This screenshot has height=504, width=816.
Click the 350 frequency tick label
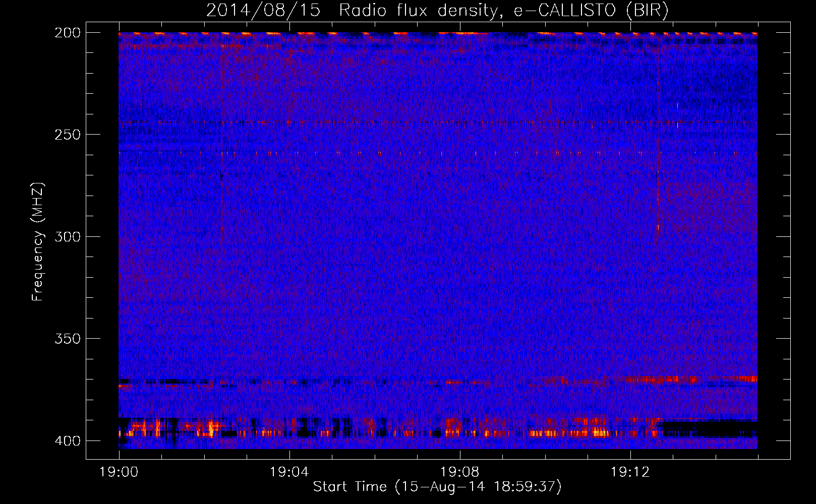coord(67,338)
